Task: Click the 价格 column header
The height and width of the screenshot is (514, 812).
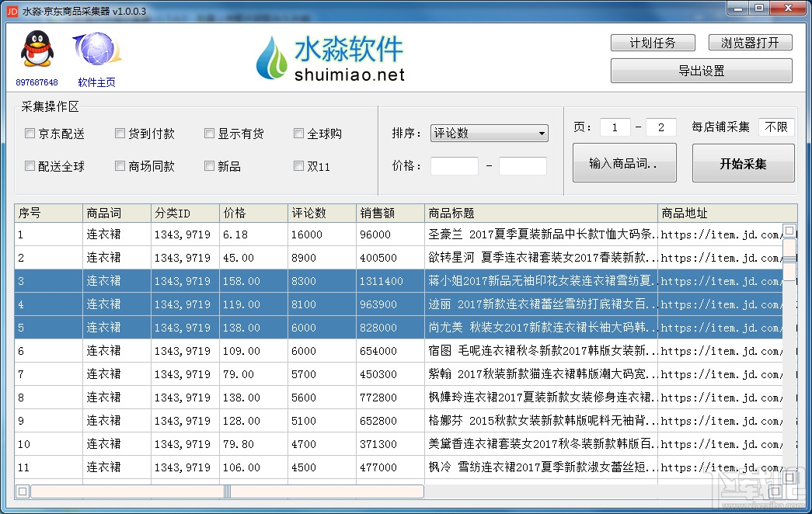Action: (253, 214)
